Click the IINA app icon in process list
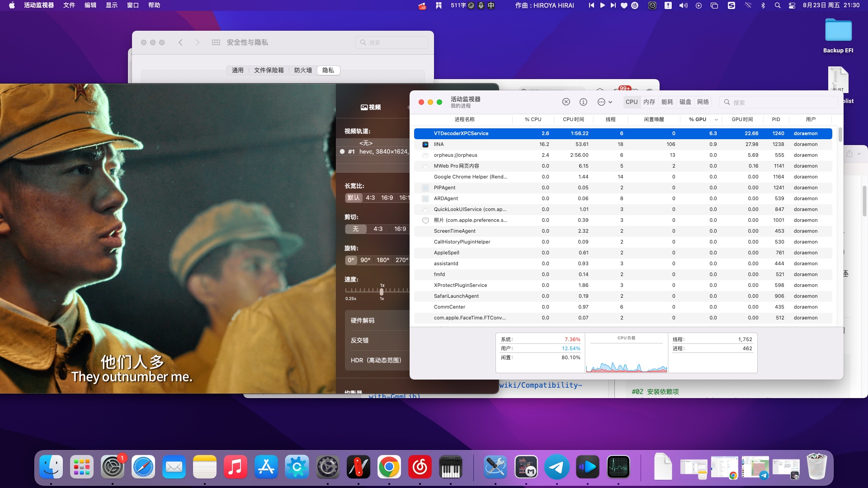The width and height of the screenshot is (868, 488). 425,145
